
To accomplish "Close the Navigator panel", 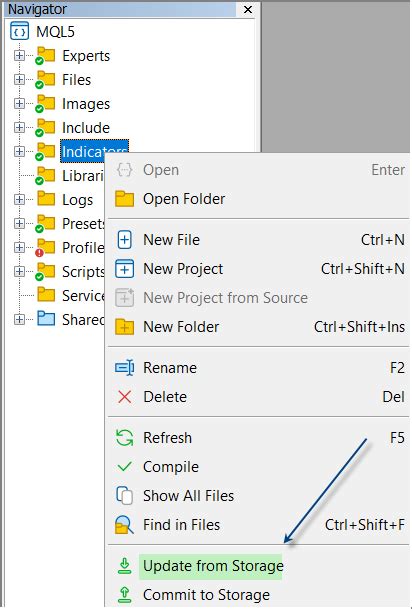I will pyautogui.click(x=248, y=9).
